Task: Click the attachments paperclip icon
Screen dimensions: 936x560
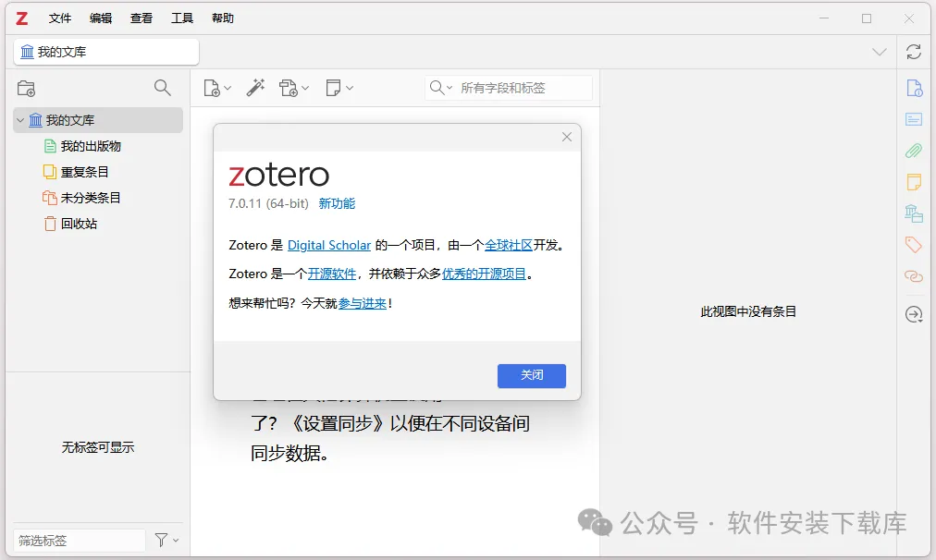Action: click(913, 151)
